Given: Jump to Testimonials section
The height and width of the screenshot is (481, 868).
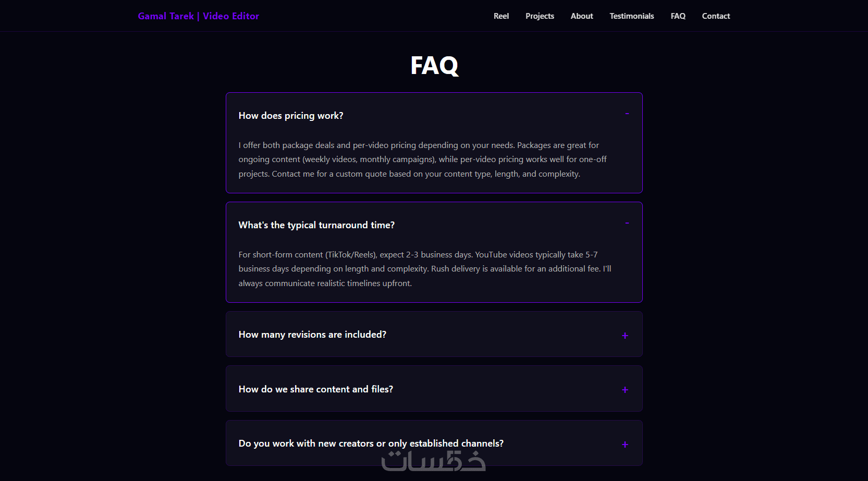Looking at the screenshot, I should click(631, 16).
